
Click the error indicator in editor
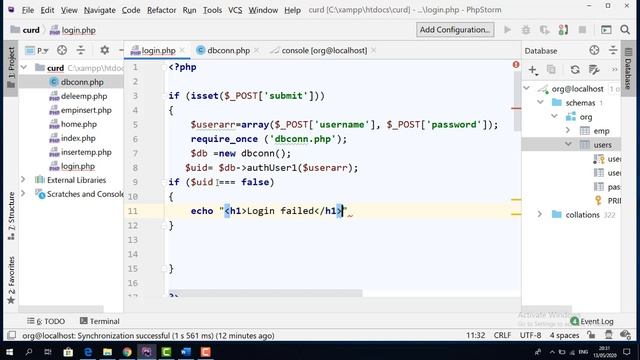coord(516,64)
